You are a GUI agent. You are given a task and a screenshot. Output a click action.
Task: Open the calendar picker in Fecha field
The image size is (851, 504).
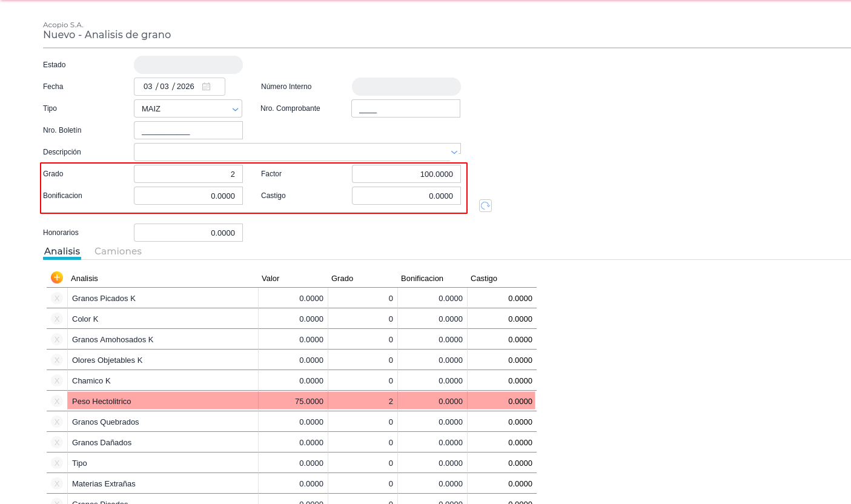pos(206,87)
